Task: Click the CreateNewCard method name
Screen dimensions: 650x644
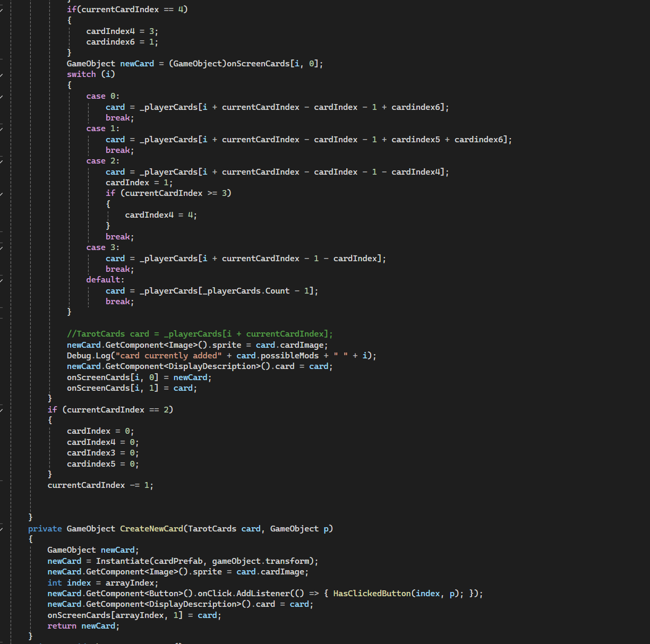Action: coord(151,529)
